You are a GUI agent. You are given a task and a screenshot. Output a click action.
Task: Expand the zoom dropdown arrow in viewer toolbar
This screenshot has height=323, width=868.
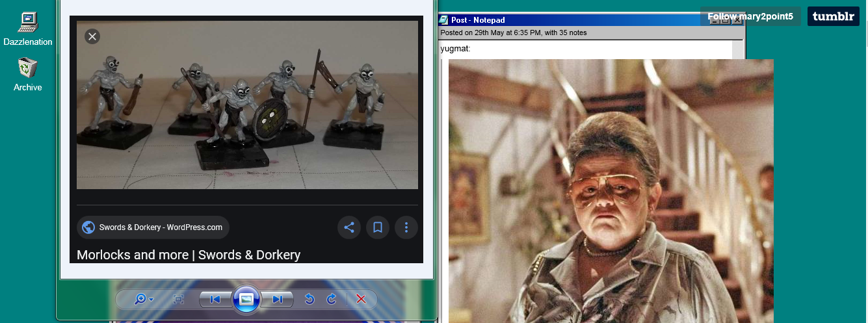(x=151, y=300)
